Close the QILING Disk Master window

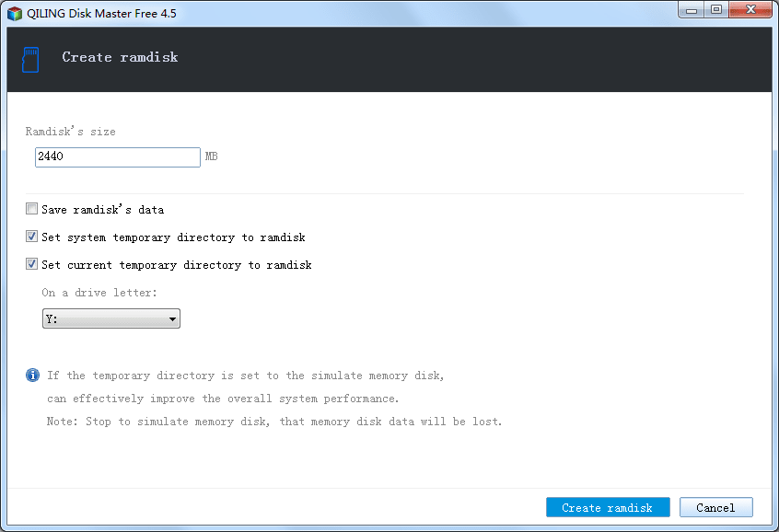coord(750,9)
